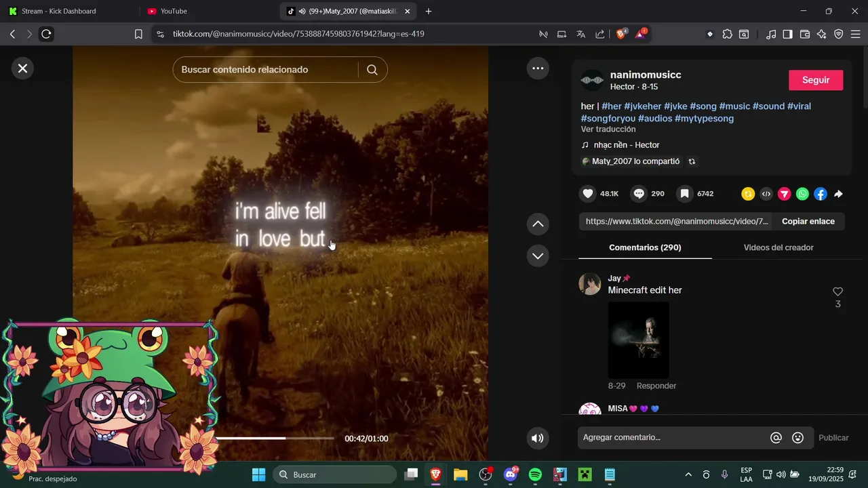Open Brave VPN shield icon
Image resolution: width=868 pixels, height=488 pixels.
point(839,34)
